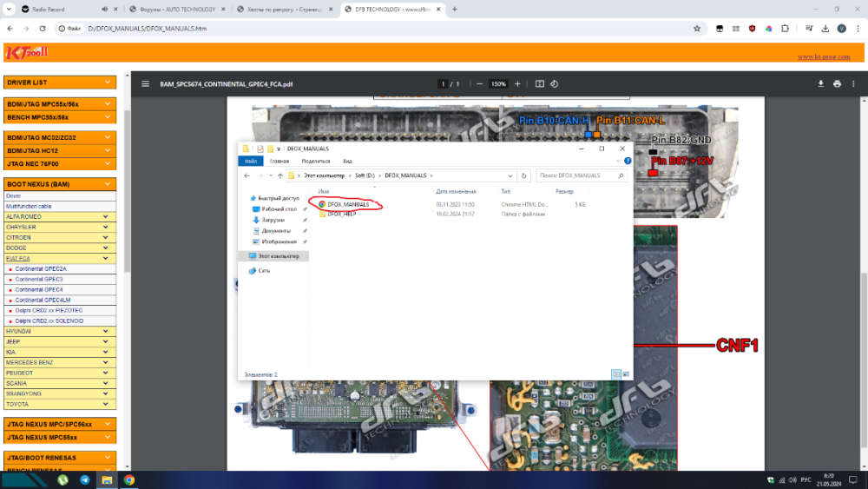Bookmark this page with star icon
The height and width of the screenshot is (489, 868).
(697, 29)
